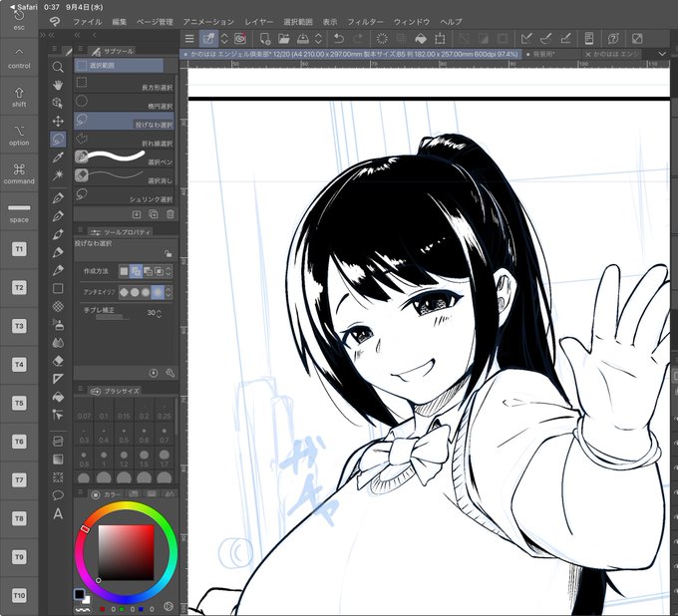This screenshot has width=678, height=616.
Task: Switch to the 背景用 document tab
Action: [x=550, y=55]
